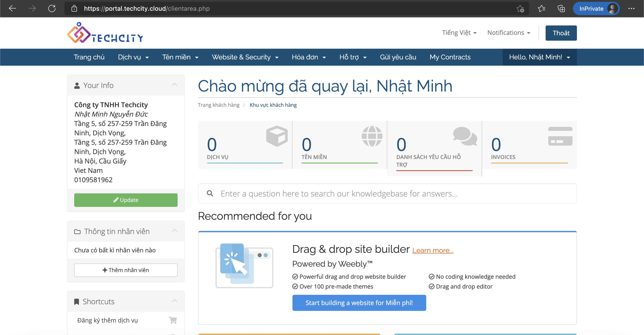Click the Weebly site builder illustration
644x335 pixels.
click(x=244, y=266)
